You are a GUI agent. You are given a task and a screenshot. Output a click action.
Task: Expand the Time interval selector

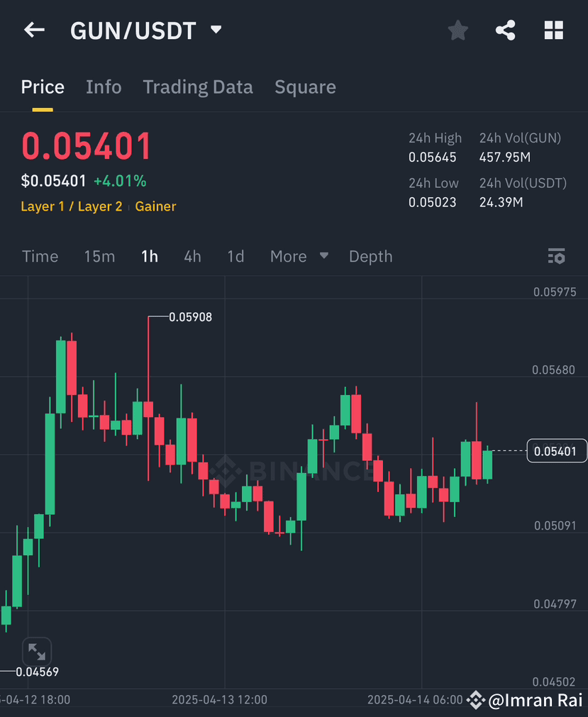coord(40,256)
